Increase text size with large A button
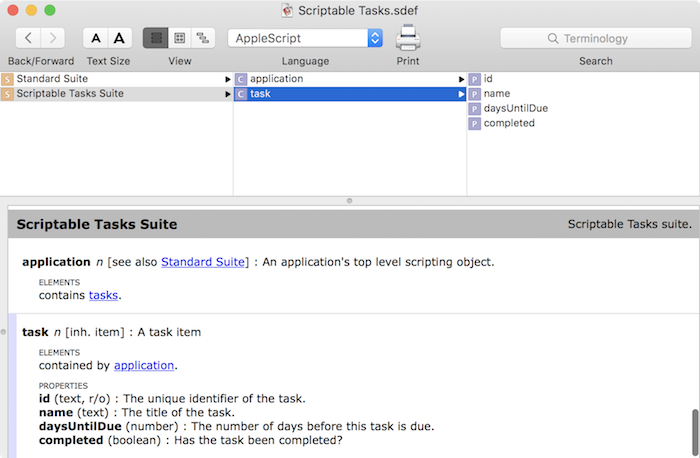This screenshot has width=700, height=458. 120,38
